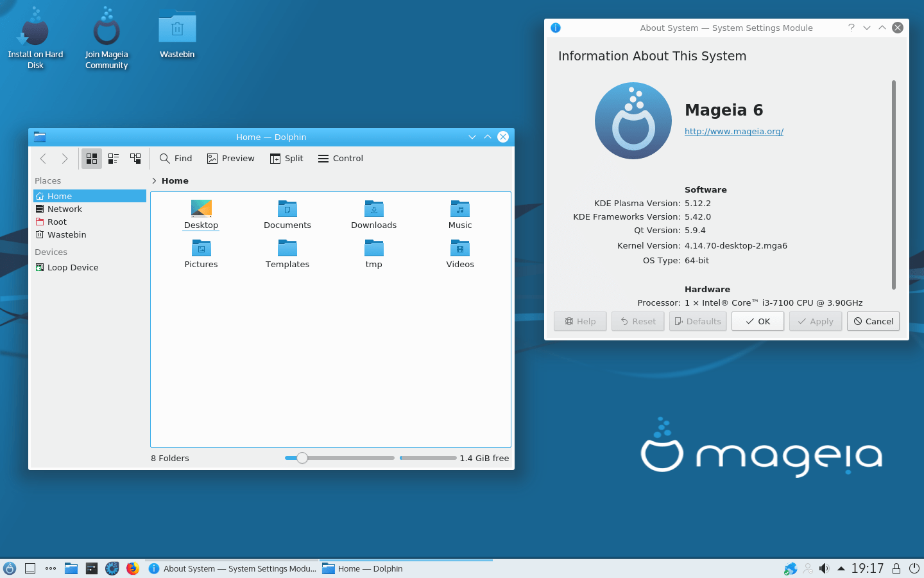This screenshot has width=924, height=578.
Task: Click OK in About System dialog
Action: click(x=758, y=321)
